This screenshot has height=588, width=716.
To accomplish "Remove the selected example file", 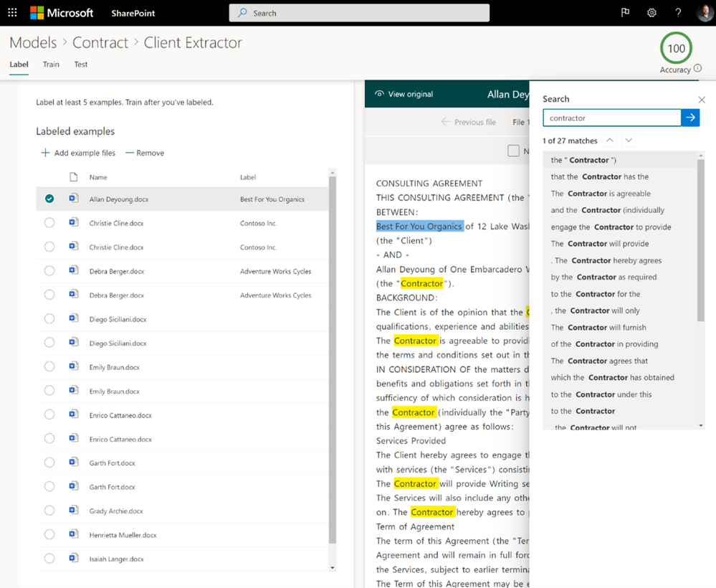I will tap(145, 153).
